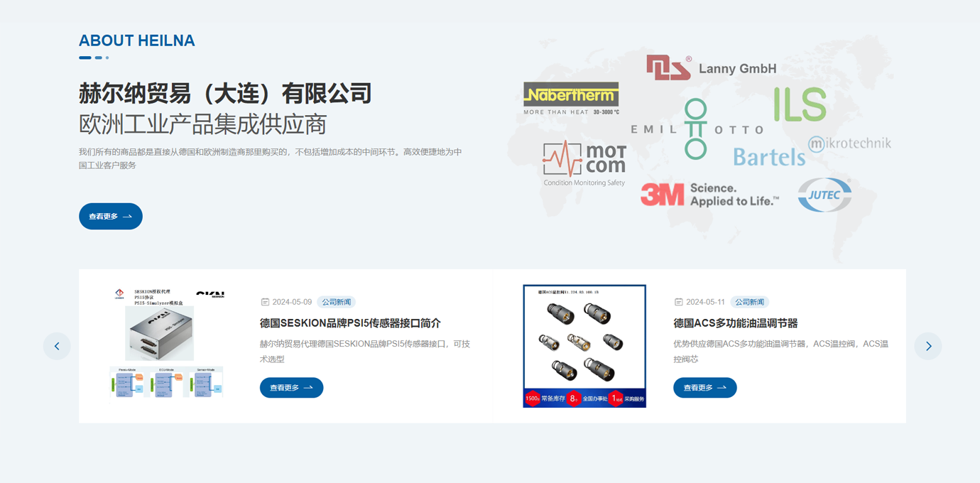This screenshot has width=980, height=483.
Task: Click the company description paragraph starting 我们所有的商品
Action: tap(271, 158)
